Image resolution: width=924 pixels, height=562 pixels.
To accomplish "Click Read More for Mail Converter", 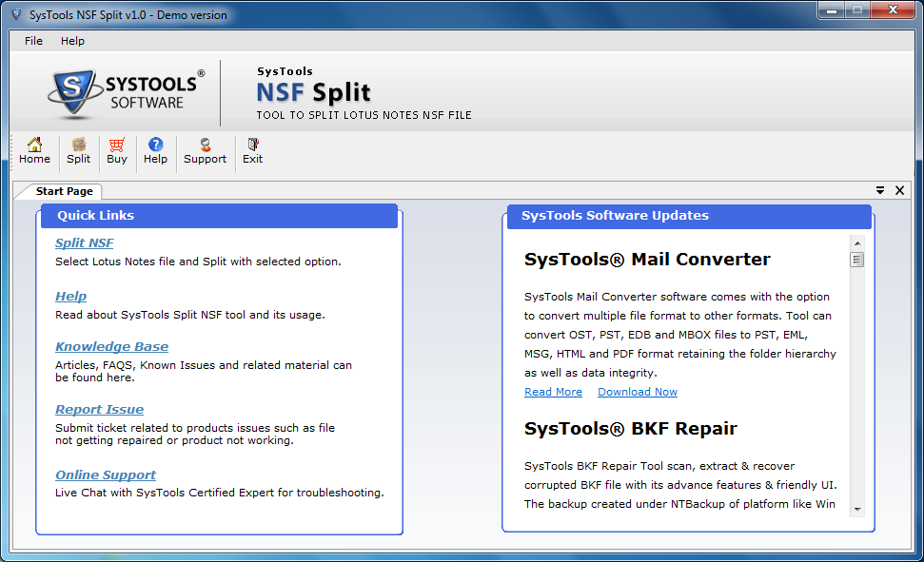I will (x=553, y=392).
